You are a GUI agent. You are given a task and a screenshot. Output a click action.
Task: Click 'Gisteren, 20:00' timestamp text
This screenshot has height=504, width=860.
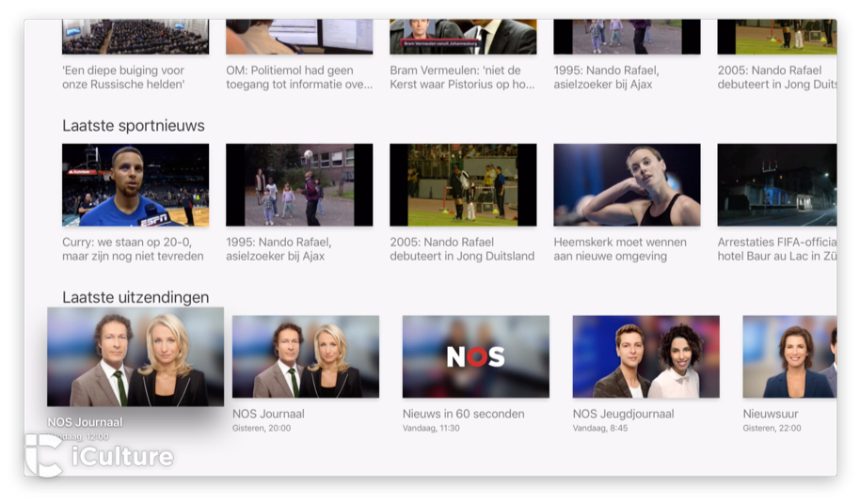pos(262,428)
